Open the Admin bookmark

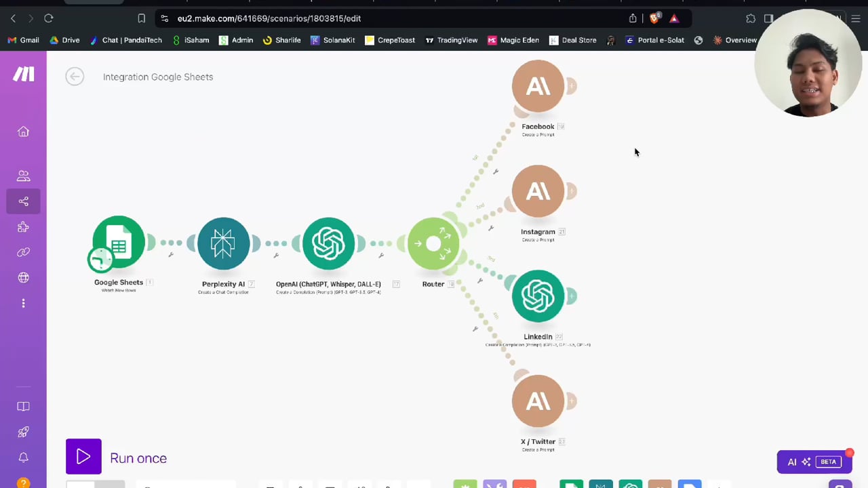point(236,40)
